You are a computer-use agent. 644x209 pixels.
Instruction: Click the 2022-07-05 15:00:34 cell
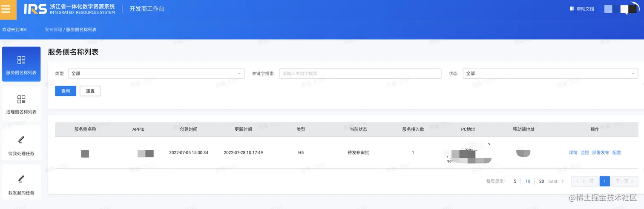189,152
